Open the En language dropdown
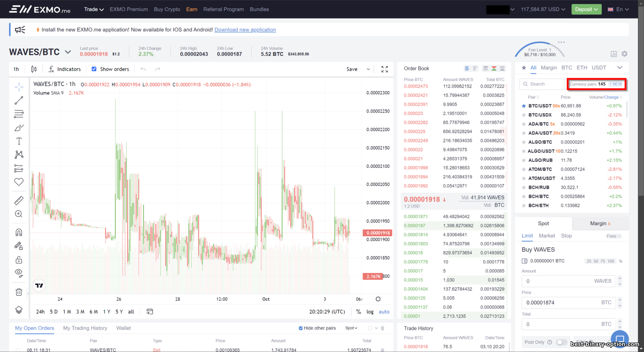The width and height of the screenshot is (644, 352). 619,9
